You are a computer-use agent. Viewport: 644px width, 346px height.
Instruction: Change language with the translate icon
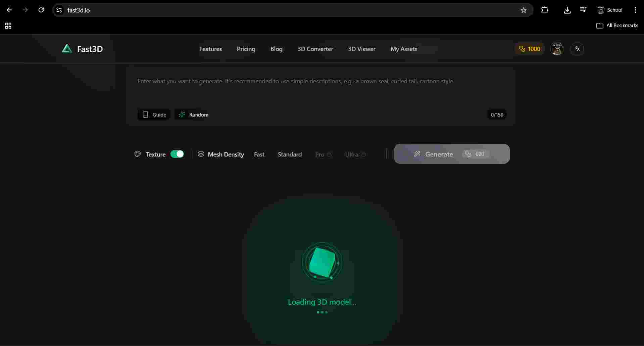pyautogui.click(x=577, y=49)
